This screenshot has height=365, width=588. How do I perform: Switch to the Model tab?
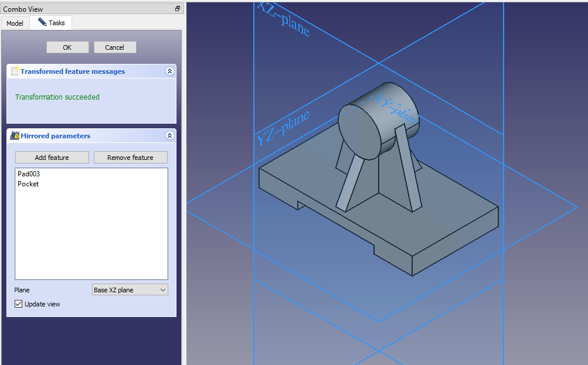pyautogui.click(x=15, y=23)
